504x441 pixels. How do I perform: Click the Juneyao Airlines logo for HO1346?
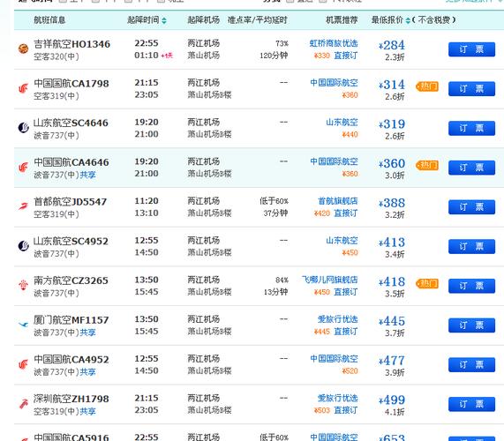(x=23, y=49)
